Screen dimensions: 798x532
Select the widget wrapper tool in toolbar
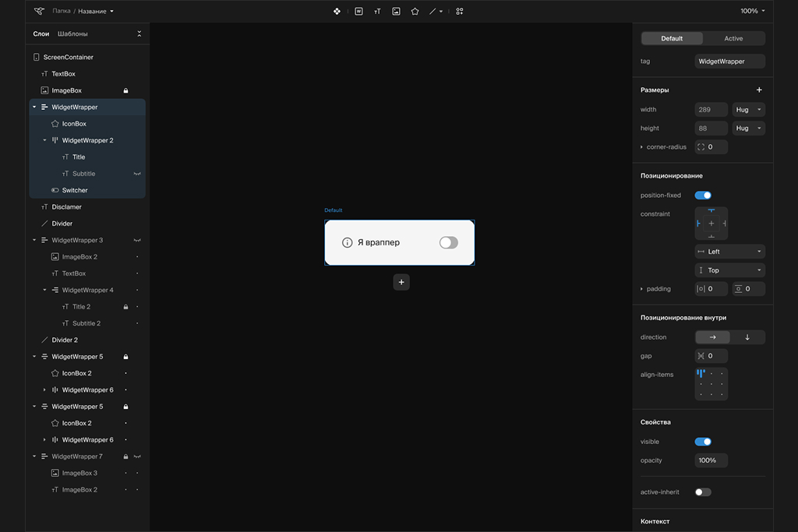click(358, 12)
